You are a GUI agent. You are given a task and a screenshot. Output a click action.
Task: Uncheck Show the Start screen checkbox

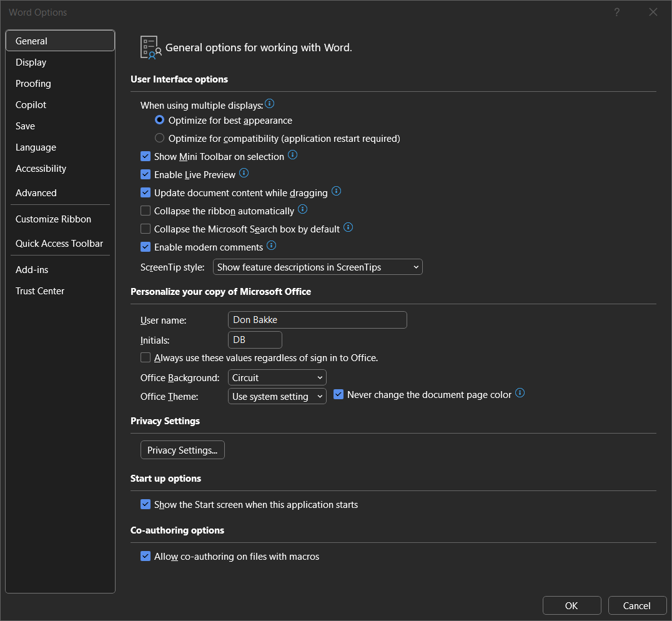click(x=146, y=504)
